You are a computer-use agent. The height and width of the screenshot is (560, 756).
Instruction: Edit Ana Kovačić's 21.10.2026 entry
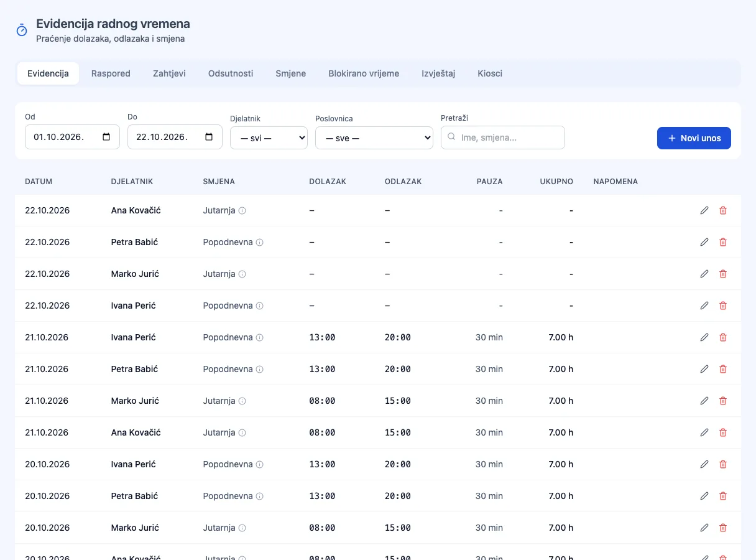(704, 432)
